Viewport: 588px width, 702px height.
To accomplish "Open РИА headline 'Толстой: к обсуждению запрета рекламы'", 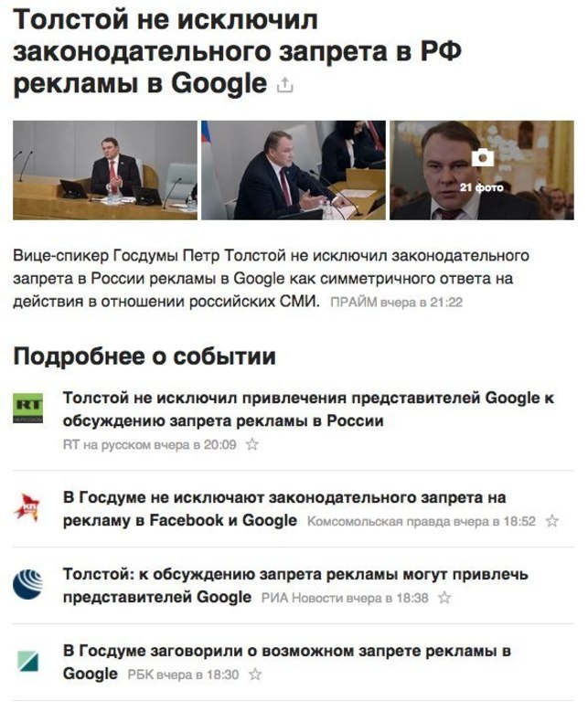I will point(295,586).
